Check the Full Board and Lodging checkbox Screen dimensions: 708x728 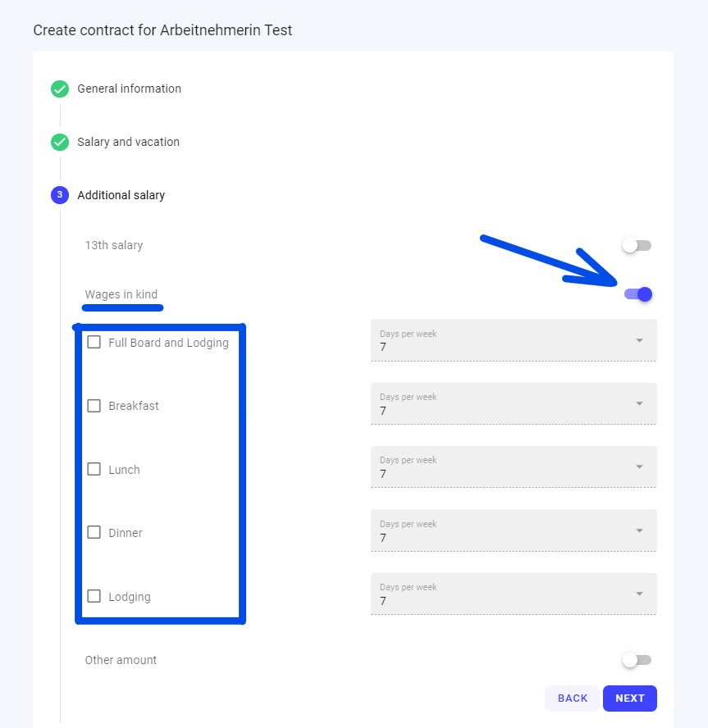pyautogui.click(x=94, y=342)
